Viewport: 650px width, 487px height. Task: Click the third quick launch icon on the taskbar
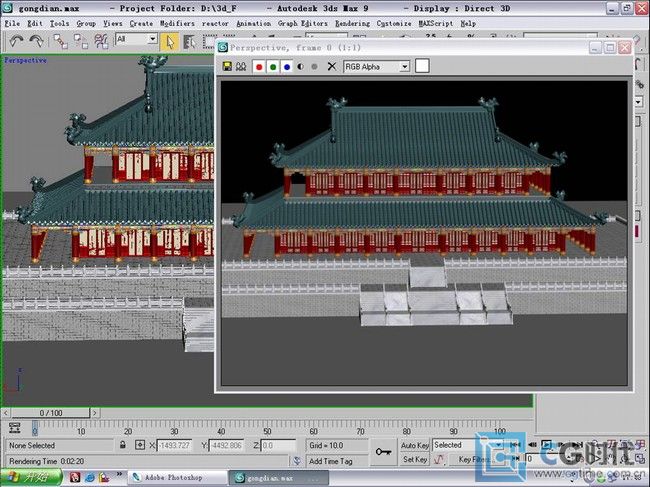click(104, 477)
